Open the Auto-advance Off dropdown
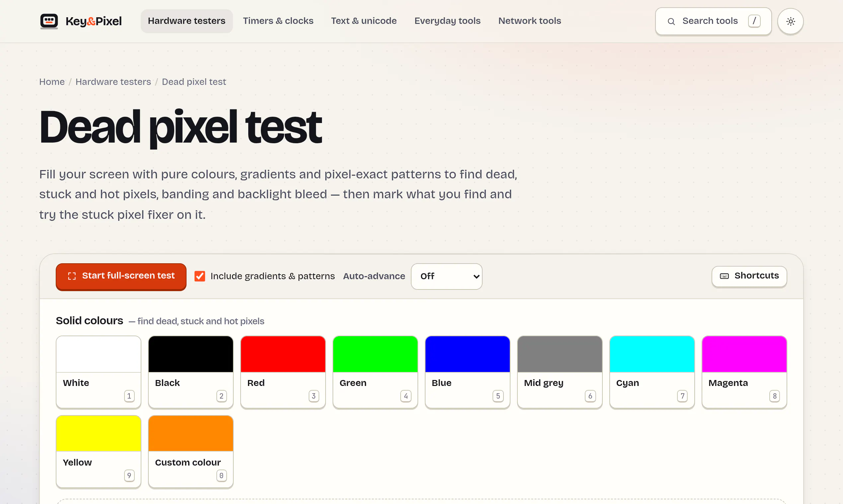843x504 pixels. (x=446, y=276)
